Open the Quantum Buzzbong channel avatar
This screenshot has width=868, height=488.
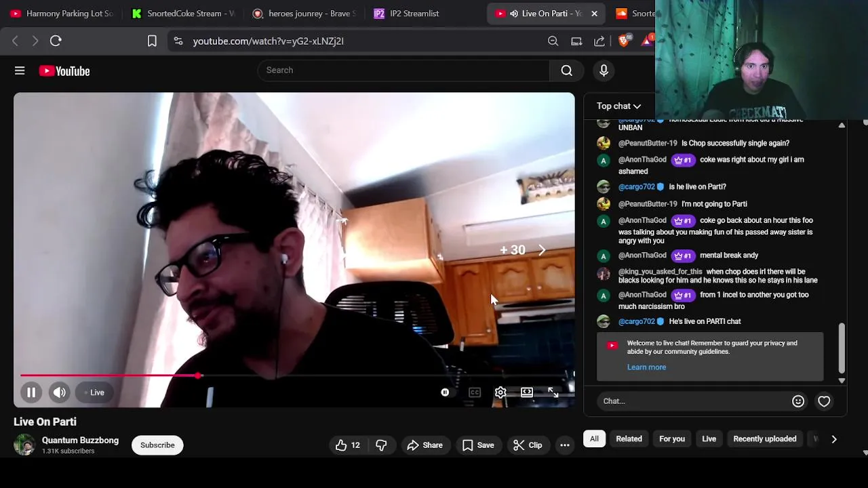(x=24, y=445)
